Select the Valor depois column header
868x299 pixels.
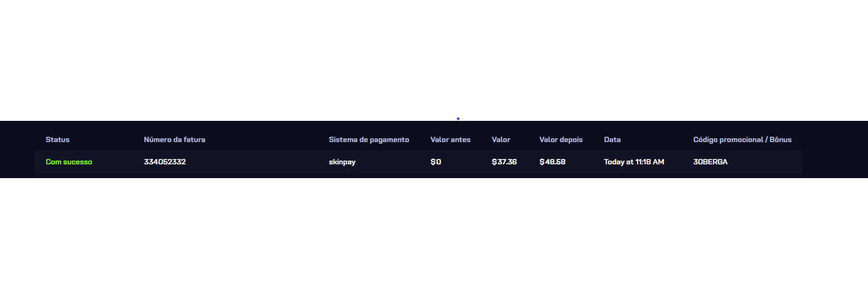(561, 140)
